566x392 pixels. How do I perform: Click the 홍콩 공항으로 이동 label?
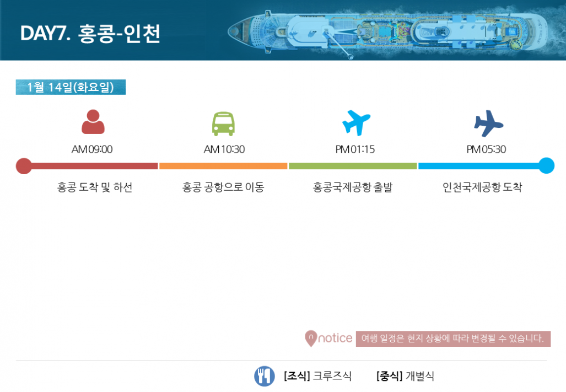tap(223, 187)
